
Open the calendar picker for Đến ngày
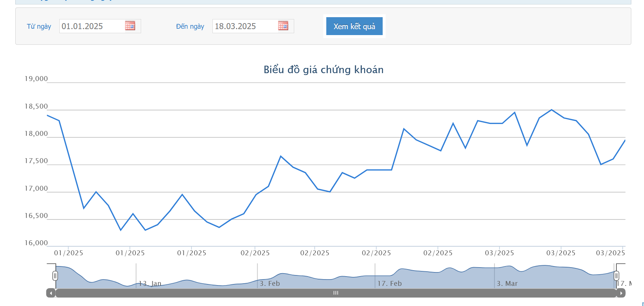click(x=283, y=26)
